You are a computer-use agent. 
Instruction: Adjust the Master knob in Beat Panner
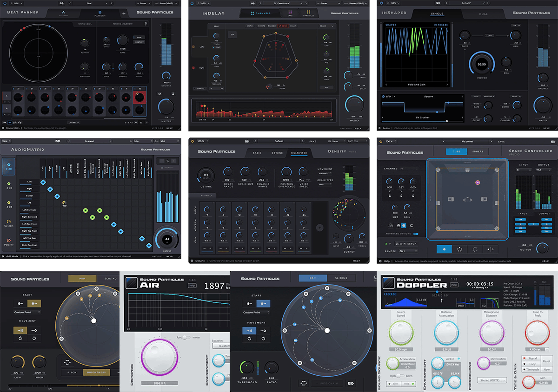click(x=166, y=108)
